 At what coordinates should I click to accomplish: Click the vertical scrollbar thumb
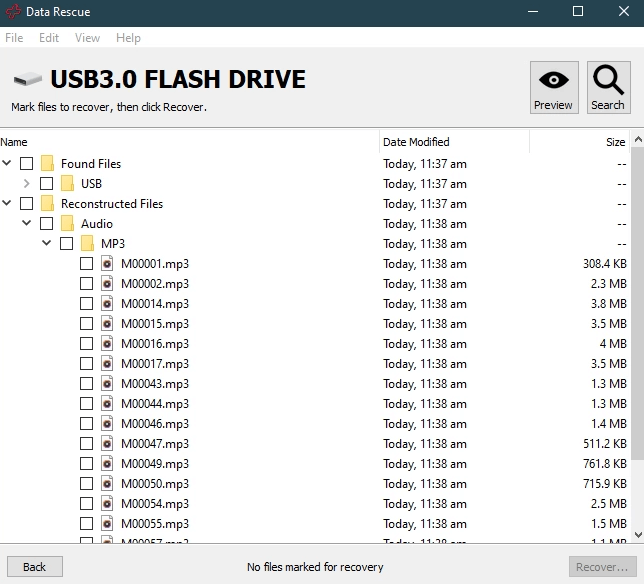click(638, 304)
